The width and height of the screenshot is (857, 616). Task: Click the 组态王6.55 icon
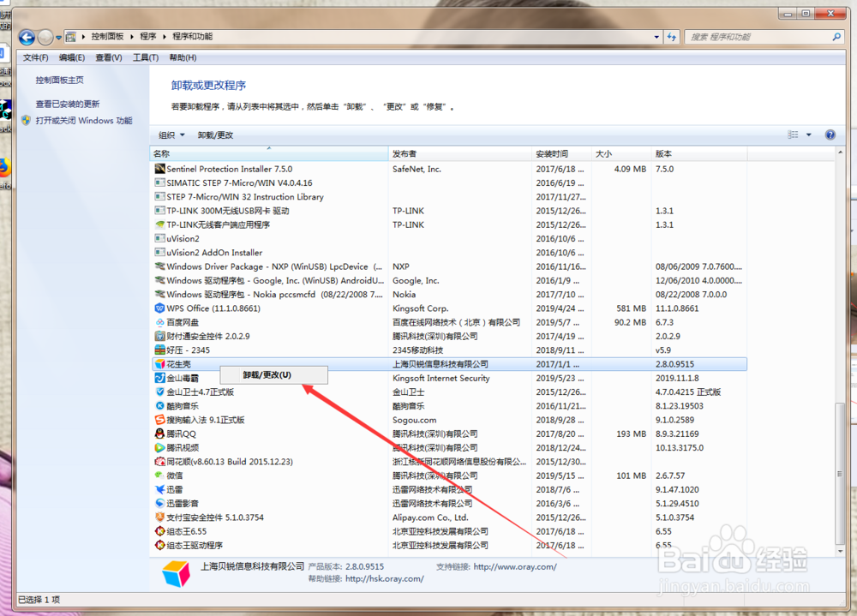[159, 531]
